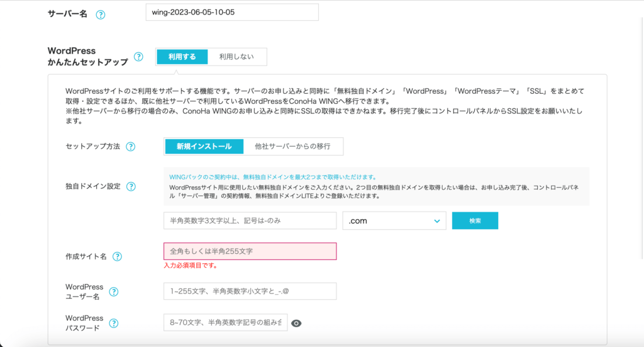Select 利用する for WordPress かんたんセットアップ
The image size is (644, 347).
182,57
